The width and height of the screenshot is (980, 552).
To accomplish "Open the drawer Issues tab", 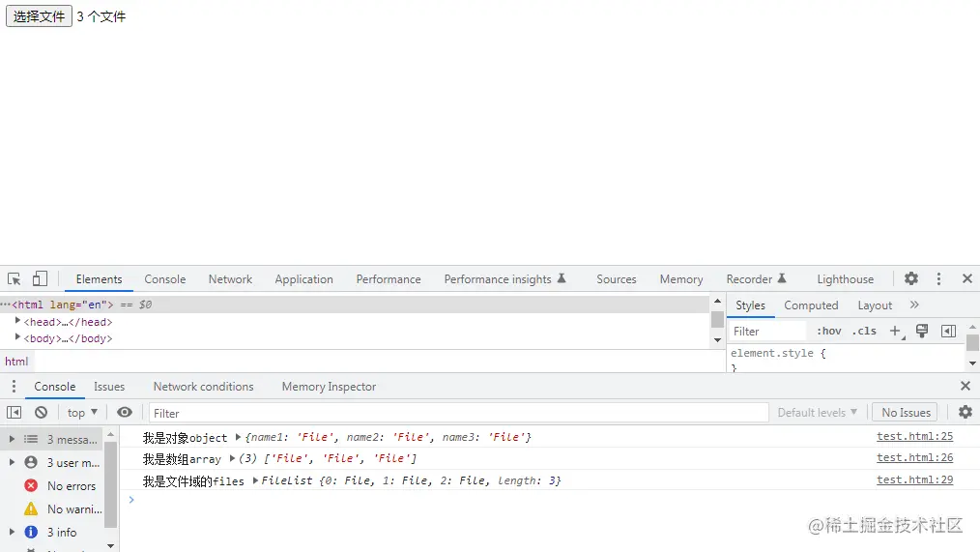I will [109, 387].
